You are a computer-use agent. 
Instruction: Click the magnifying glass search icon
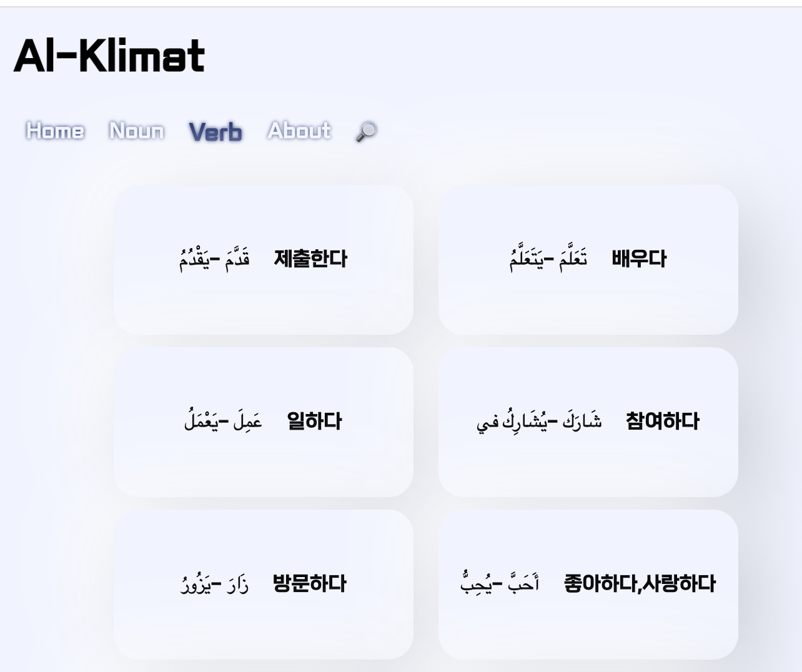coord(366,132)
